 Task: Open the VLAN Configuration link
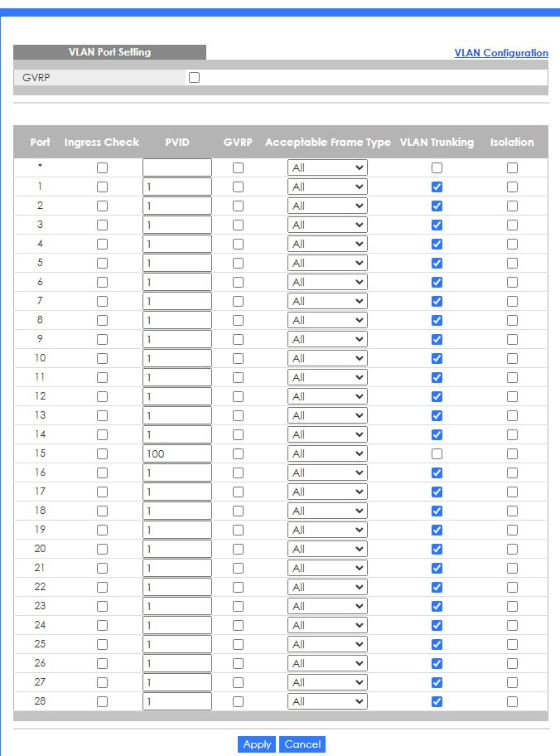pos(501,53)
